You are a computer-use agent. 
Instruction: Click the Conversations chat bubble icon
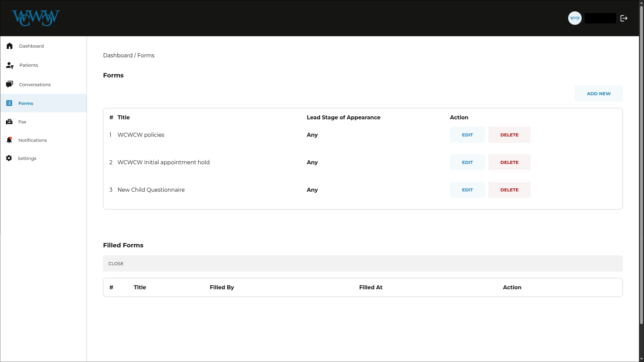click(x=9, y=84)
